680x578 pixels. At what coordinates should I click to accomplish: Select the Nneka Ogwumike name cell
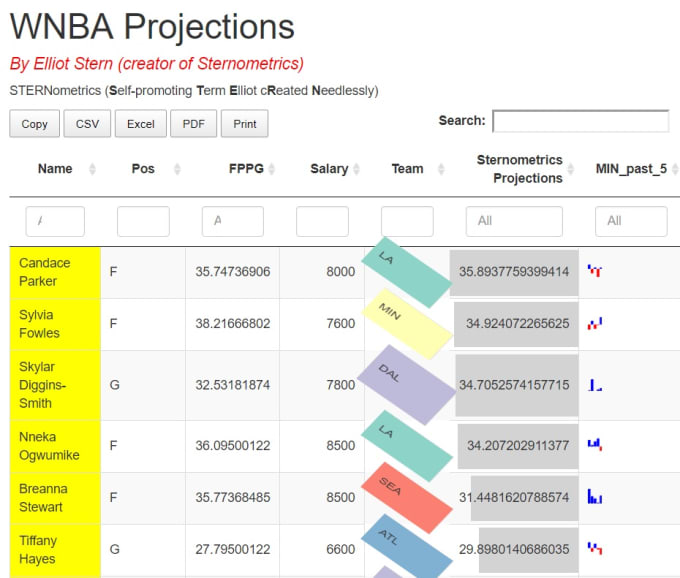click(55, 446)
